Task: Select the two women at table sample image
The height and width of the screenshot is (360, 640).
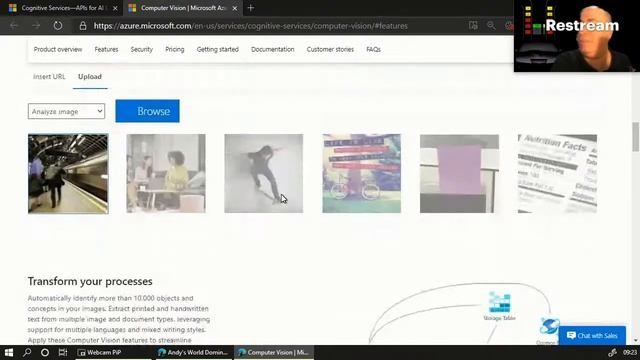Action: tap(166, 173)
